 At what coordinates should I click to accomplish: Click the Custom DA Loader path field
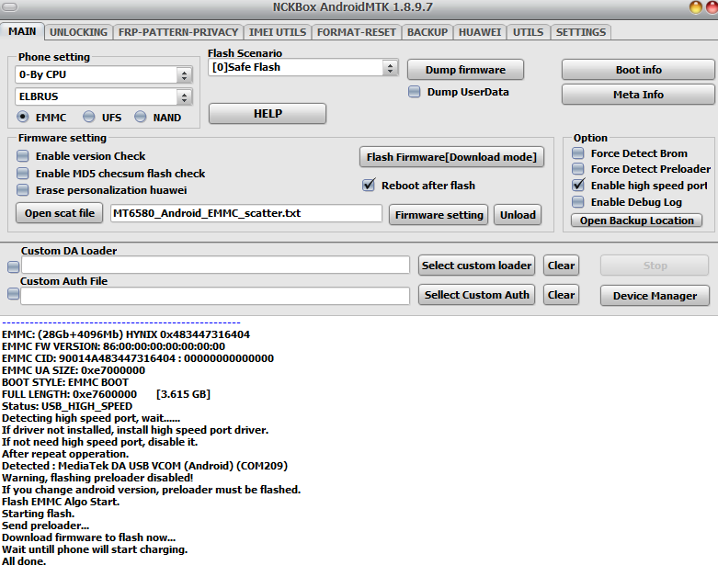tap(215, 266)
